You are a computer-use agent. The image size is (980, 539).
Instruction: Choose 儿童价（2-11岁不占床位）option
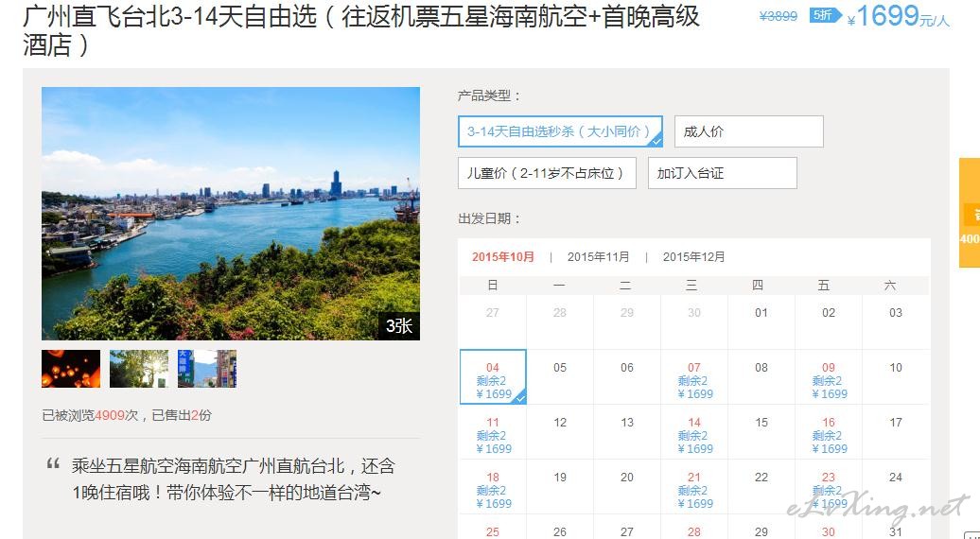547,173
